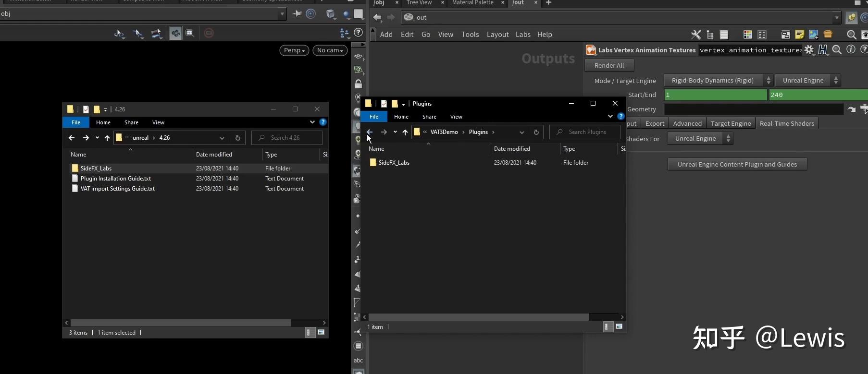Open the Persp viewport dropdown
This screenshot has width=868, height=374.
click(294, 50)
